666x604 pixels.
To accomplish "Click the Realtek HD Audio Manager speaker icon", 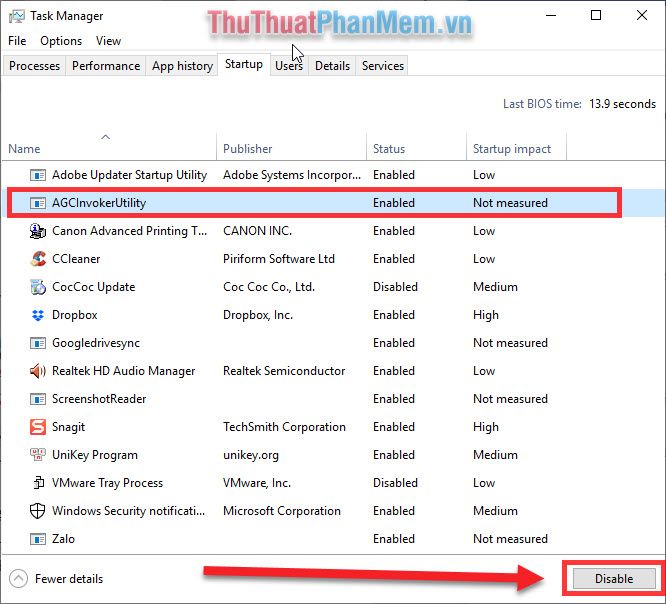I will [38, 371].
